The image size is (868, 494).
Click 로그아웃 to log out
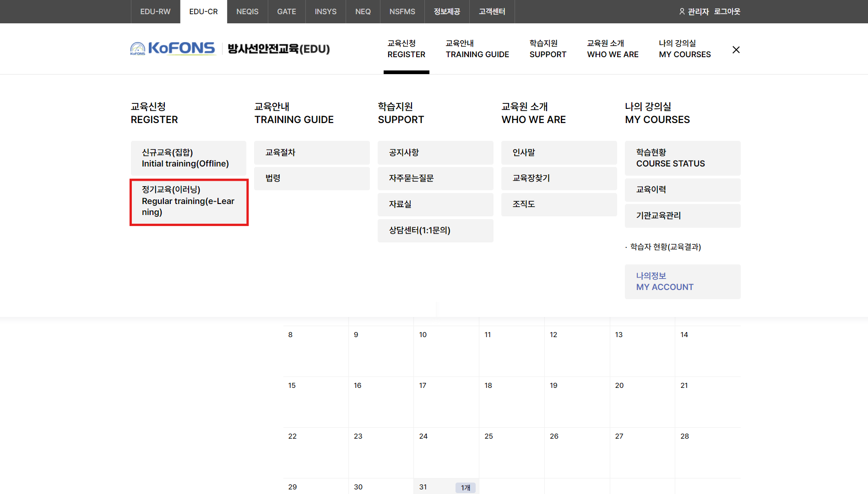click(727, 11)
